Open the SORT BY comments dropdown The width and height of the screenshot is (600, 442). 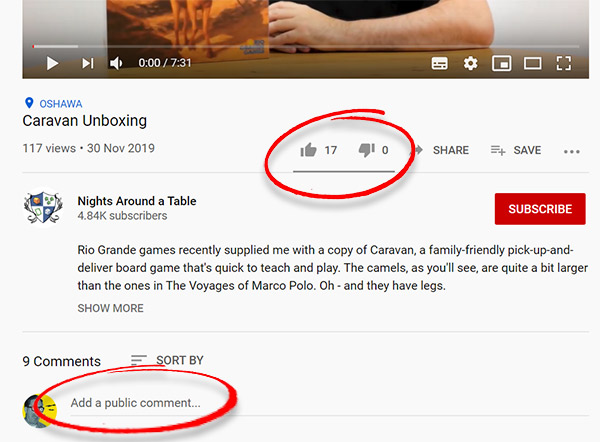[167, 360]
